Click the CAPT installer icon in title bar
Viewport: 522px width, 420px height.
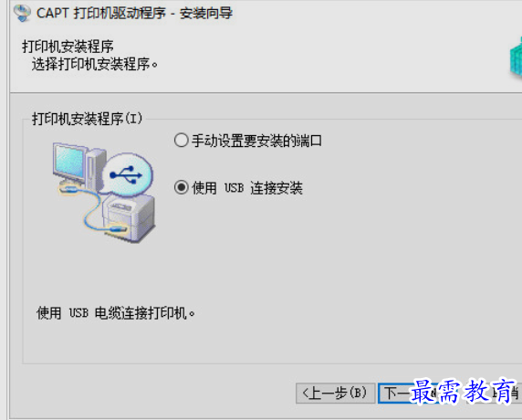(22, 14)
